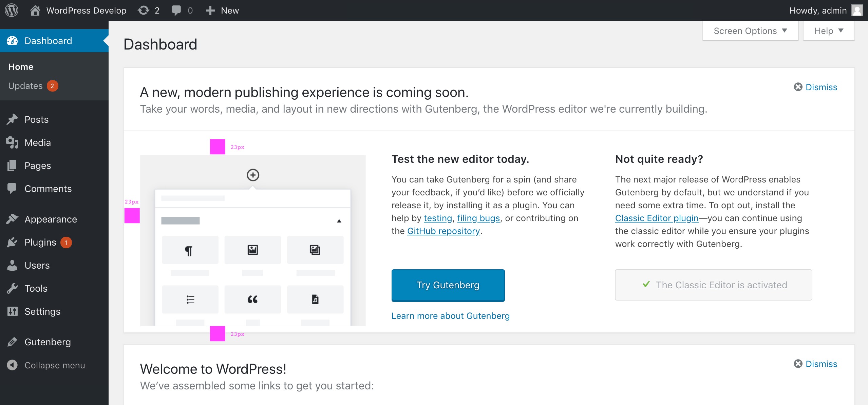Click the WordPress logo in admin bar
Screen dimensions: 868x405
click(x=12, y=10)
